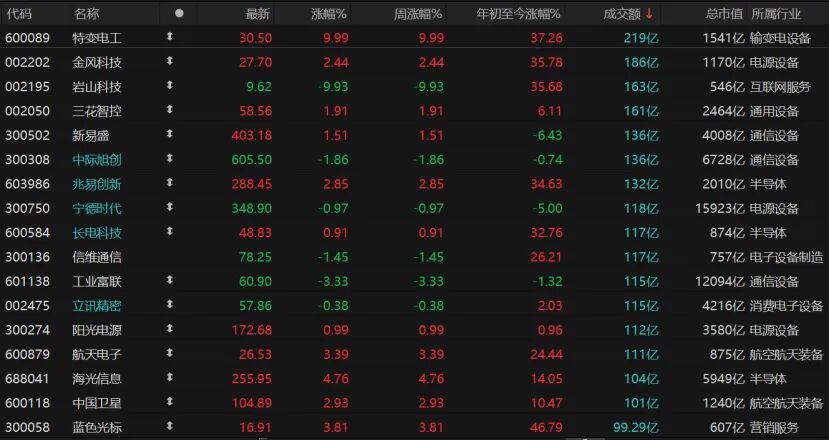
Task: Click stock code 688041
Action: pyautogui.click(x=28, y=379)
